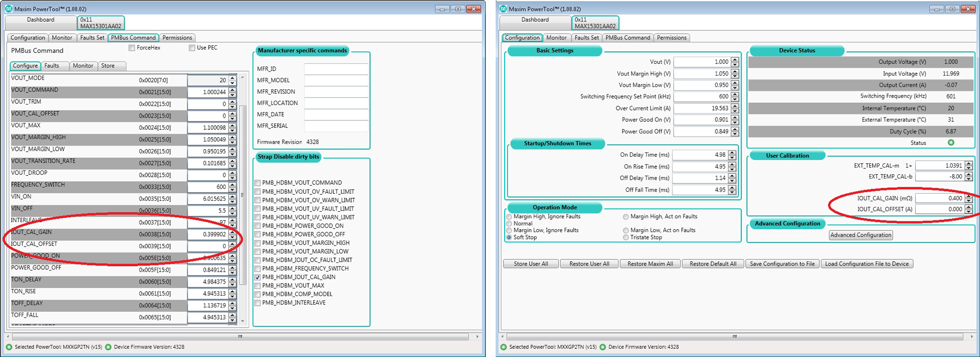This screenshot has width=980, height=357.
Task: Click the MFR_MODEL input field
Action: click(336, 80)
